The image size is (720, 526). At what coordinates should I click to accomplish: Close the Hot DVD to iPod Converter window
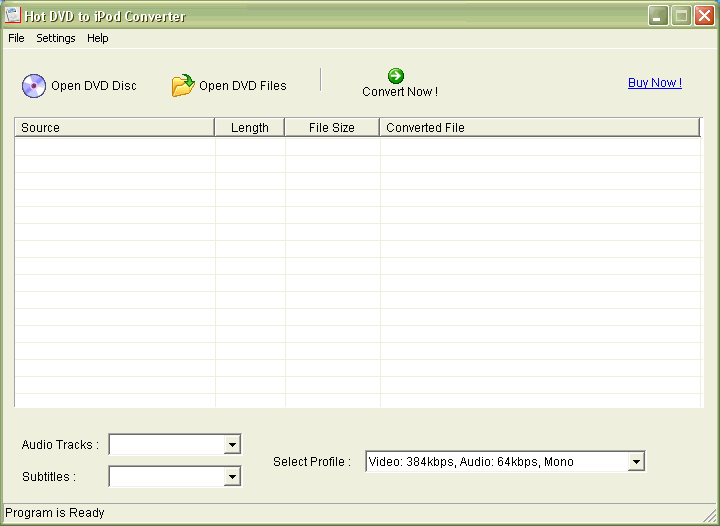tap(704, 16)
